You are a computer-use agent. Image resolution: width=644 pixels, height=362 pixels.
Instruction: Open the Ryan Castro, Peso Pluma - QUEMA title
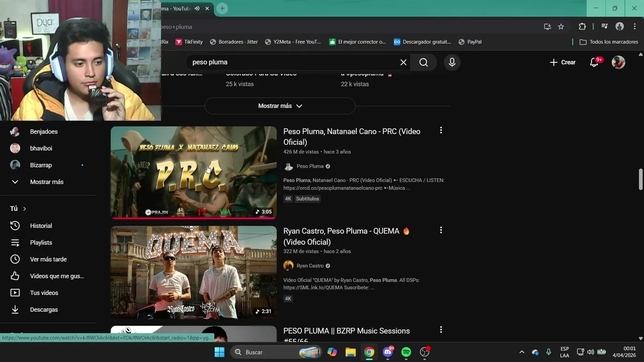coord(347,236)
